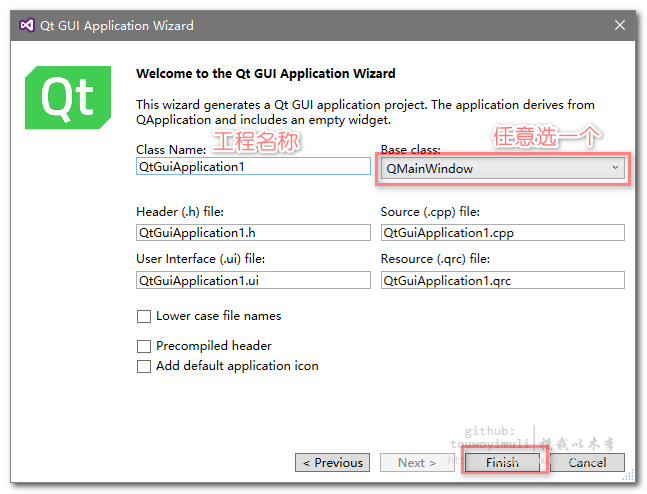
Task: Cancel the wizard
Action: pyautogui.click(x=587, y=462)
